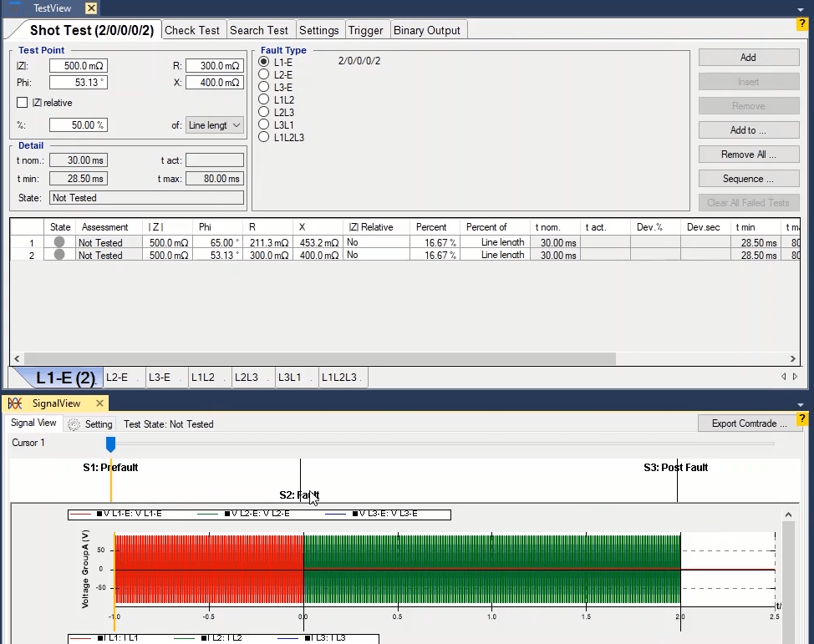
Task: Click gray state indicator in row 1
Action: tap(59, 242)
